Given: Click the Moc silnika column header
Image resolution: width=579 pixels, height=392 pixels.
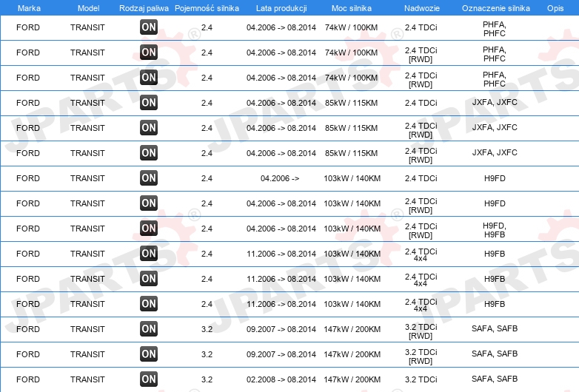Looking at the screenshot, I should [352, 8].
